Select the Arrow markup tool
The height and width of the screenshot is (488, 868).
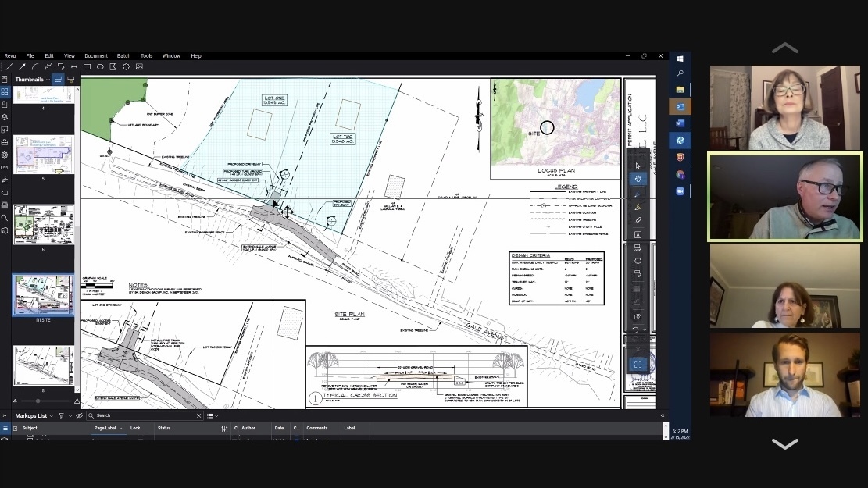[22, 67]
